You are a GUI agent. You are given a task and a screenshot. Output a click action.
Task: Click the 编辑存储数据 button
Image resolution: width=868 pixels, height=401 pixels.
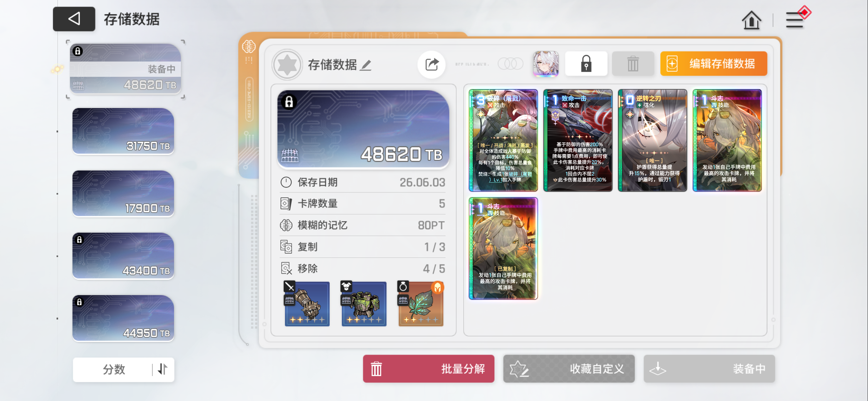click(x=713, y=64)
